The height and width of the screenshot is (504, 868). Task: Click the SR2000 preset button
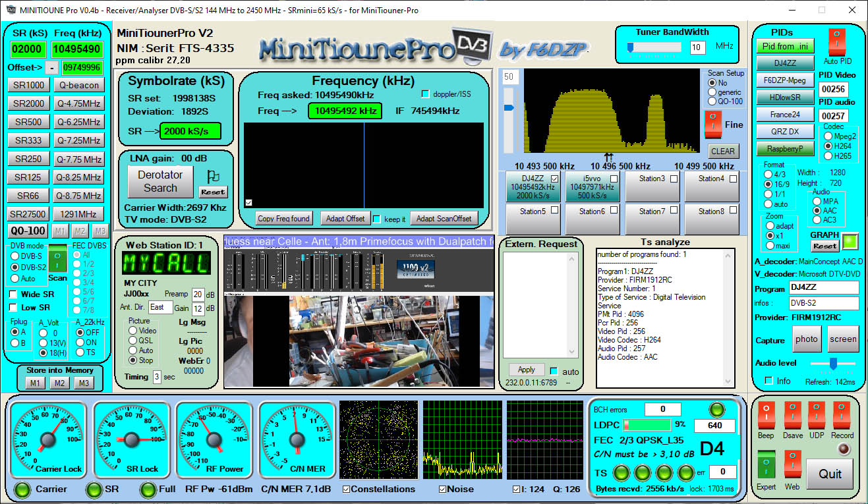point(28,103)
